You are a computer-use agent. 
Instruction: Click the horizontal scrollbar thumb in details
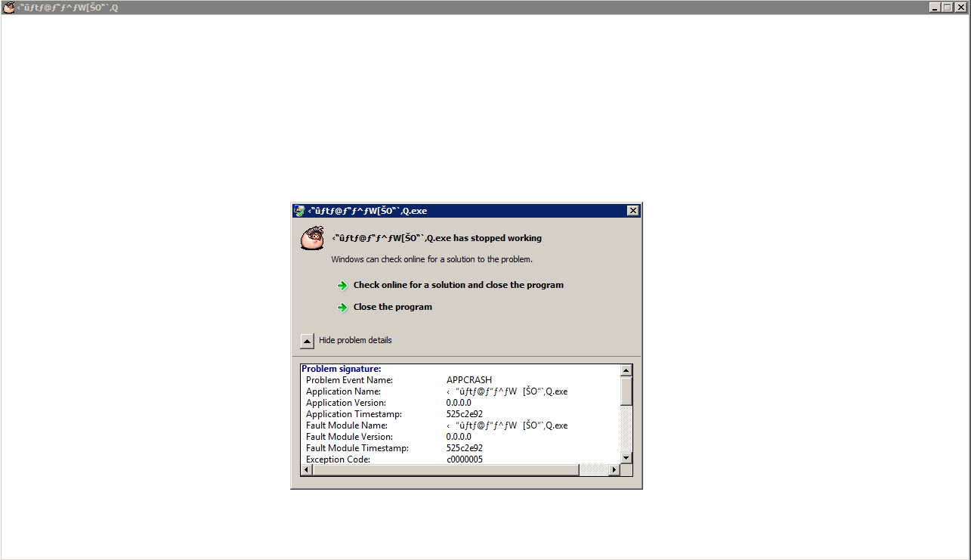pyautogui.click(x=446, y=470)
